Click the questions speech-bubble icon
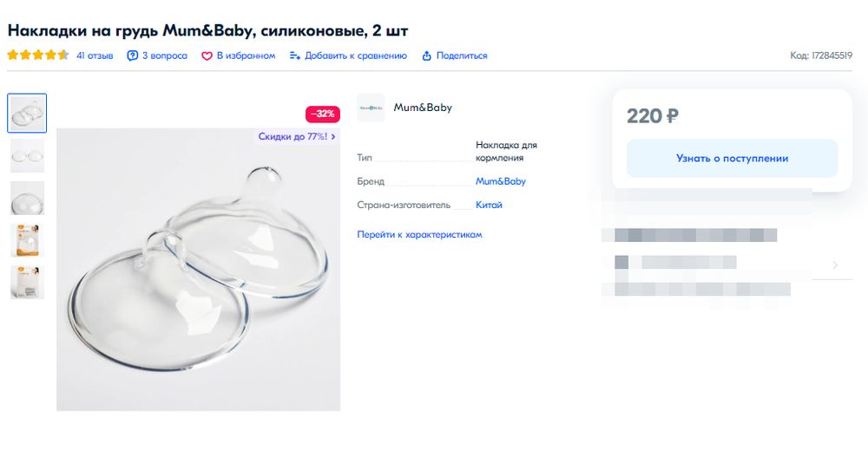This screenshot has height=470, width=868. click(x=133, y=55)
